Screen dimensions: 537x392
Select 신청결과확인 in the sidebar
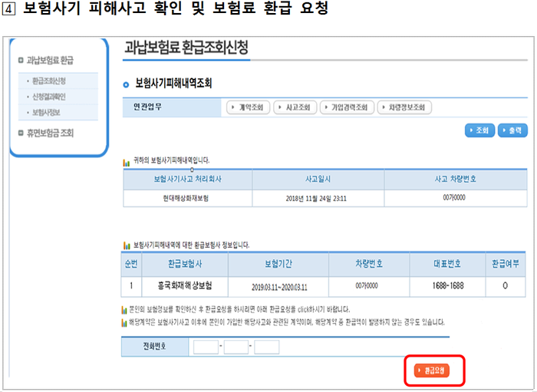pos(49,97)
